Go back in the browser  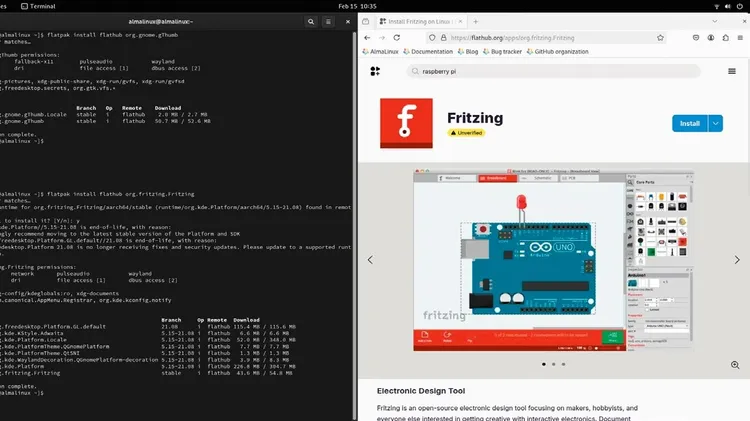pos(367,38)
